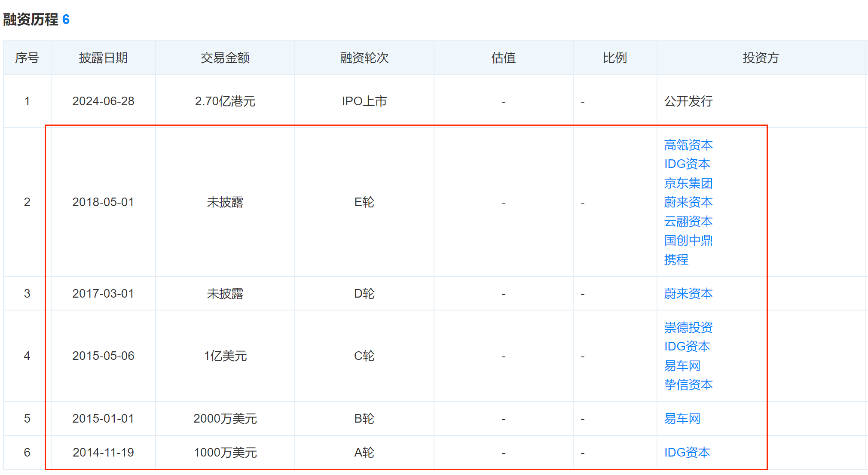Image resolution: width=868 pixels, height=475 pixels.
Task: Select round cell C轮
Action: 364,356
